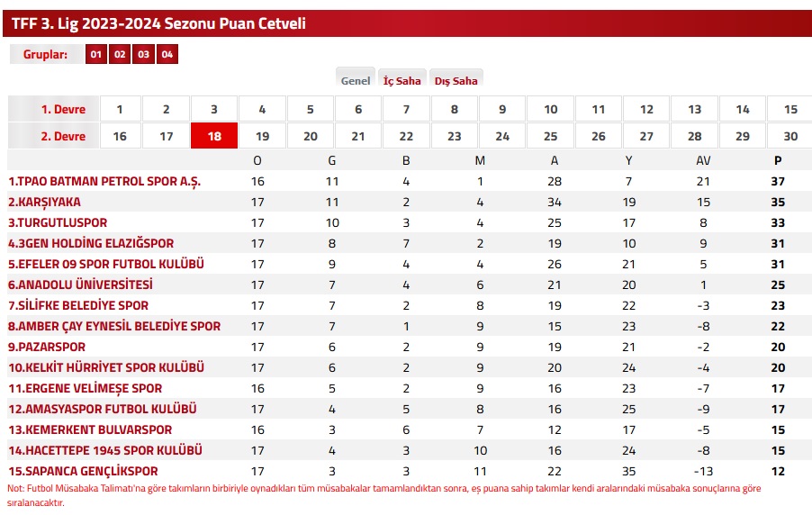Image resolution: width=812 pixels, height=515 pixels.
Task: Open week 30 standings
Action: point(790,137)
